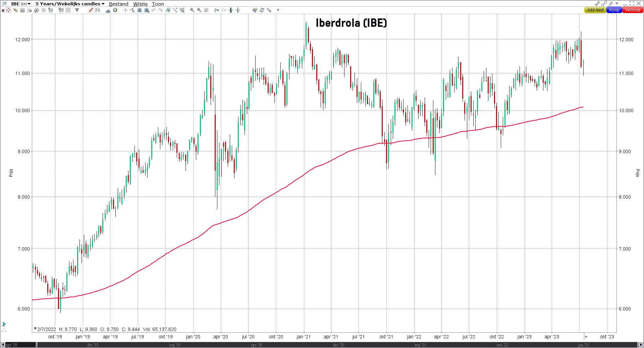Toggle the pin window icon
This screenshot has height=348, width=644.
tap(611, 4)
